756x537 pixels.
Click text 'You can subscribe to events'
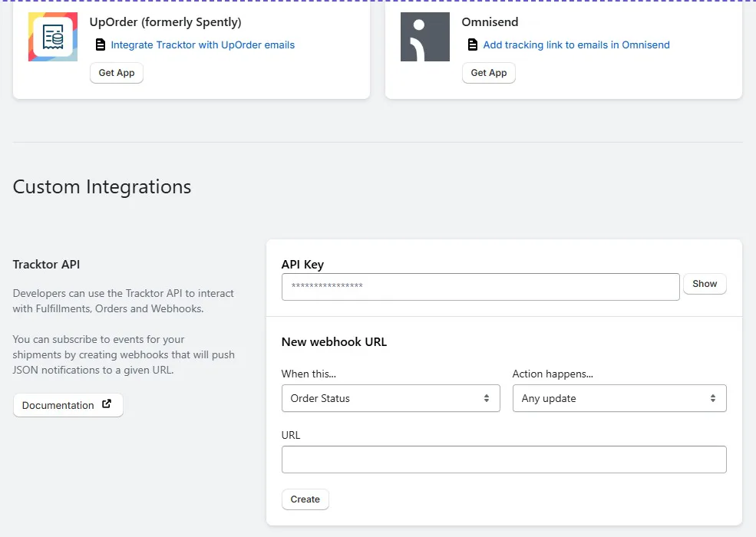click(x=80, y=339)
